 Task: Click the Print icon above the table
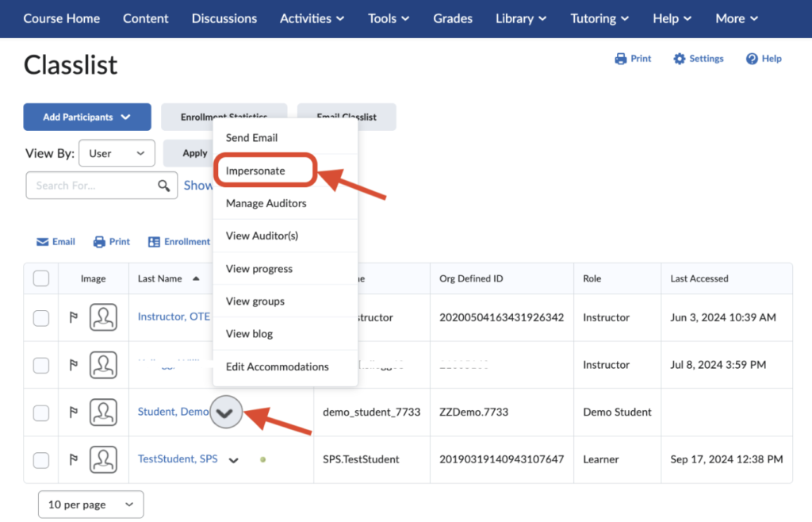pyautogui.click(x=99, y=242)
